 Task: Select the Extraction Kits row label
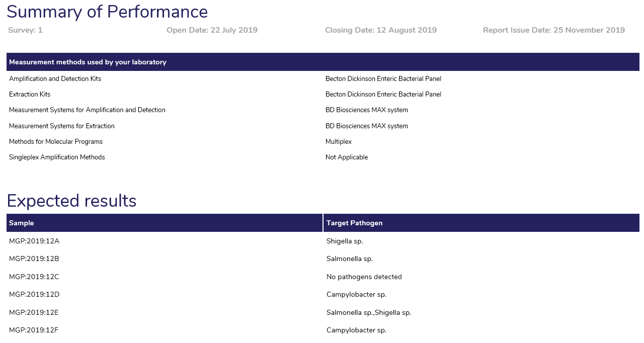(30, 95)
